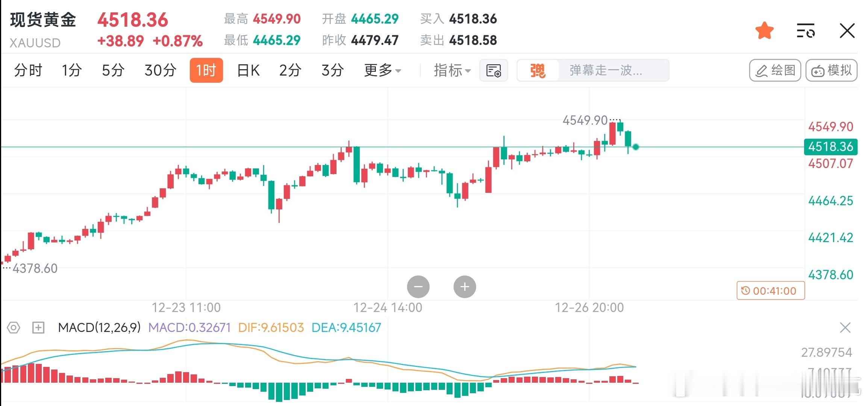Click the orange favorite star icon

pyautogui.click(x=764, y=30)
